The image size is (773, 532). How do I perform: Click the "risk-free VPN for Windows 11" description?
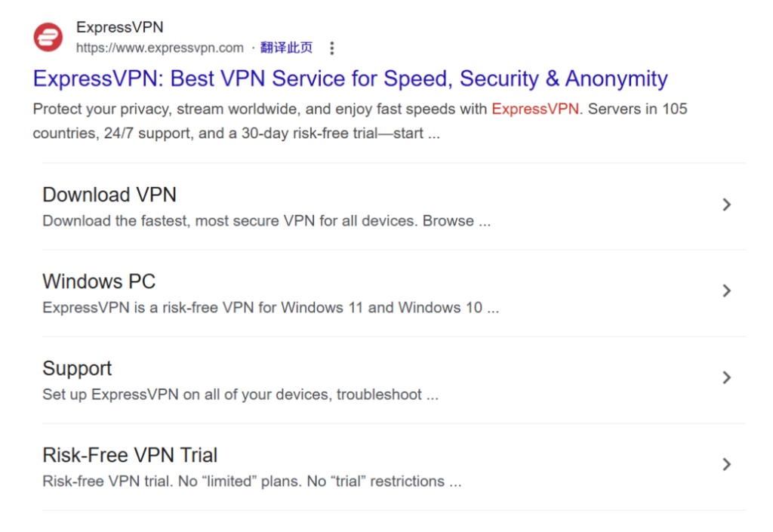[x=271, y=308]
